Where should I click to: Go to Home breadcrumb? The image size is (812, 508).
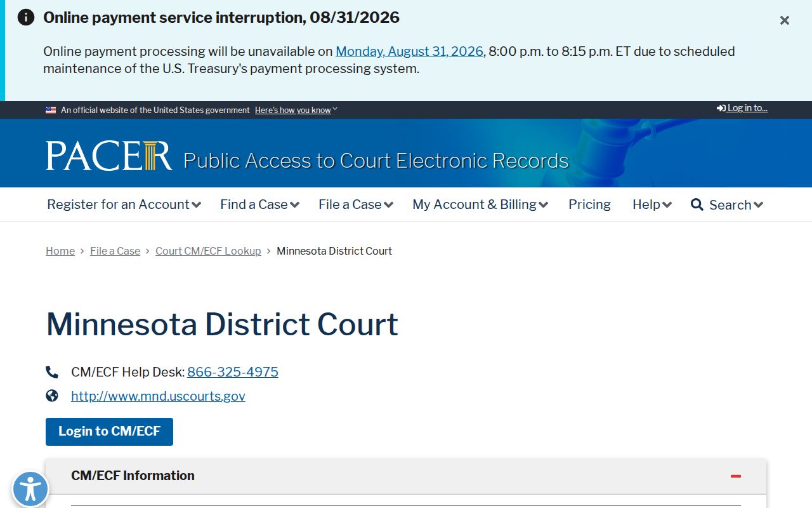[x=60, y=251]
